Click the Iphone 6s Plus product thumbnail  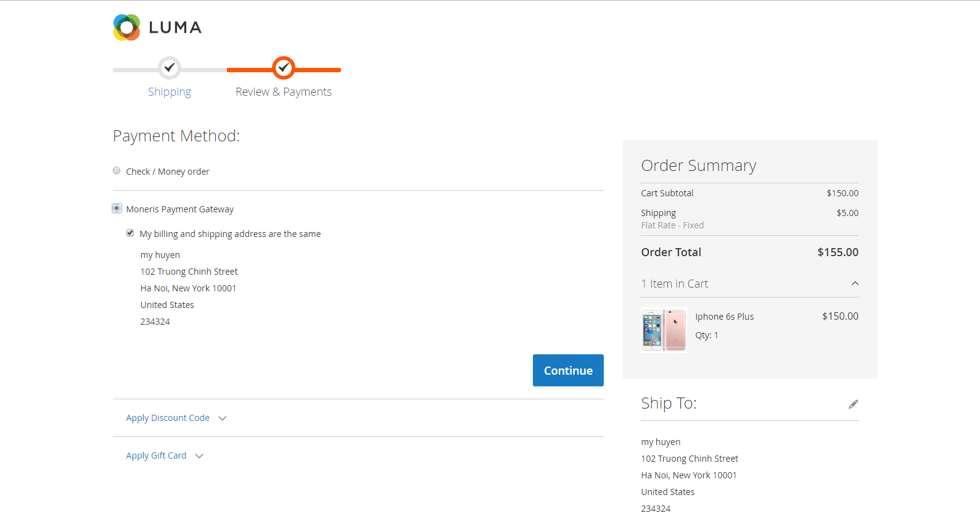pyautogui.click(x=664, y=330)
